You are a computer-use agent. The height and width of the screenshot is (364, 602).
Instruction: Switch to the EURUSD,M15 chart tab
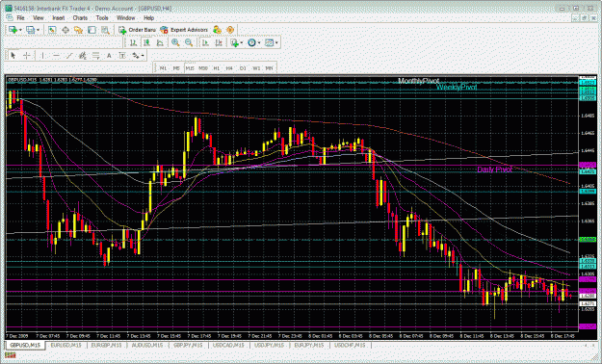66,346
